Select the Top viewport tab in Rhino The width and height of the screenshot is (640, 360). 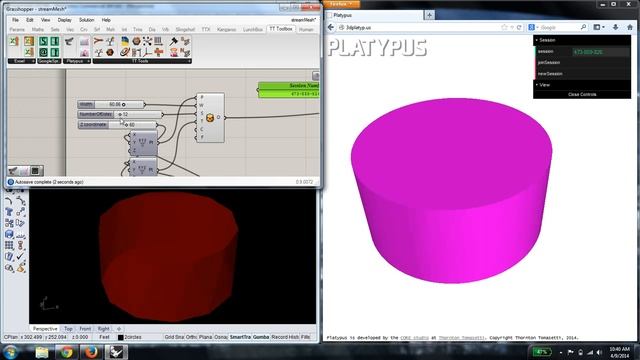click(x=68, y=329)
